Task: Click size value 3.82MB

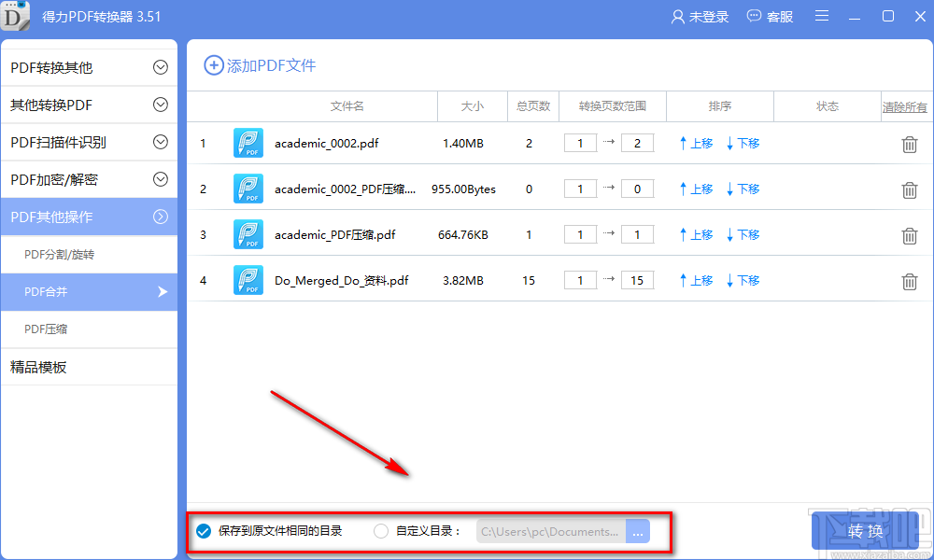Action: (x=463, y=280)
